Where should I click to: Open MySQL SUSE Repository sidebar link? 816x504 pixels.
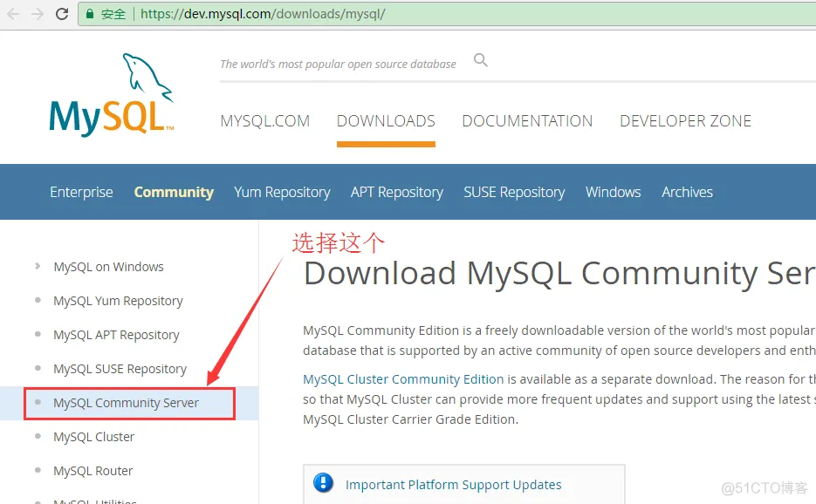coord(120,369)
